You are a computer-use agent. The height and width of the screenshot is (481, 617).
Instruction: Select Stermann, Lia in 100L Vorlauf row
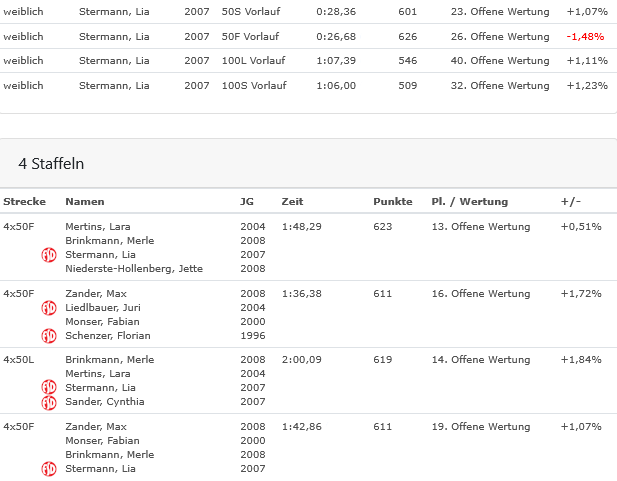(x=114, y=61)
